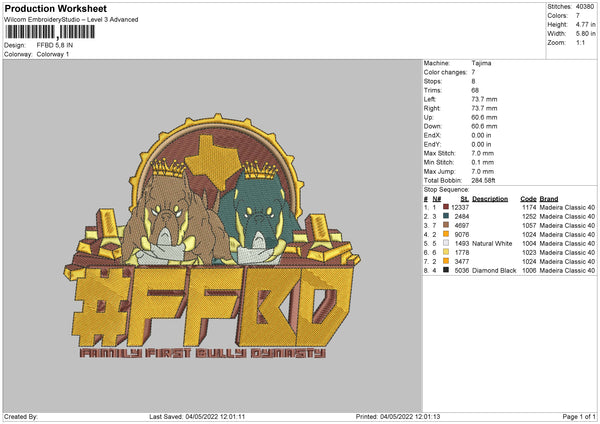Viewport: 600px width, 424px height.
Task: Select "Wilcom EmbroideryStudio – Level 3 Advanced" text
Action: click(x=71, y=20)
